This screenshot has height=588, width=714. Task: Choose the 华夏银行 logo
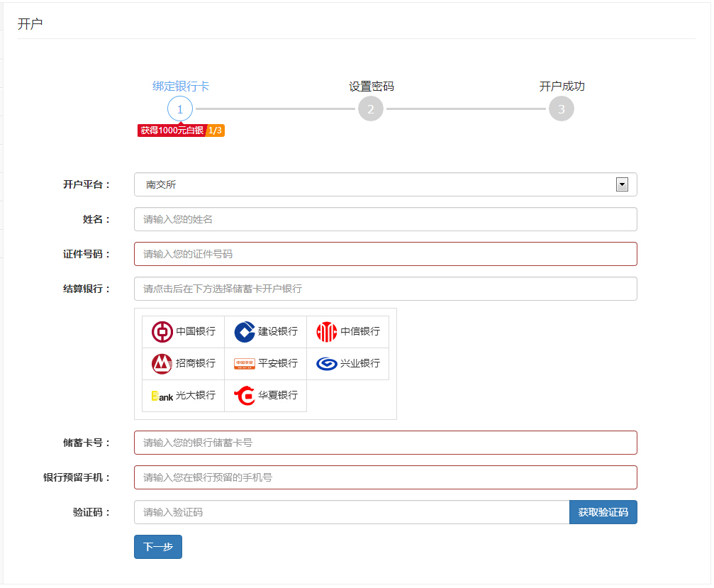265,395
